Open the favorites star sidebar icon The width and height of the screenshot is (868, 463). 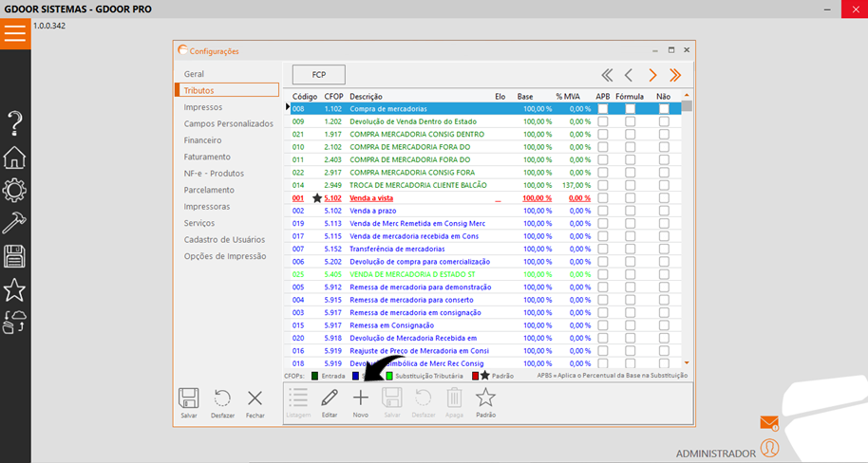click(14, 290)
